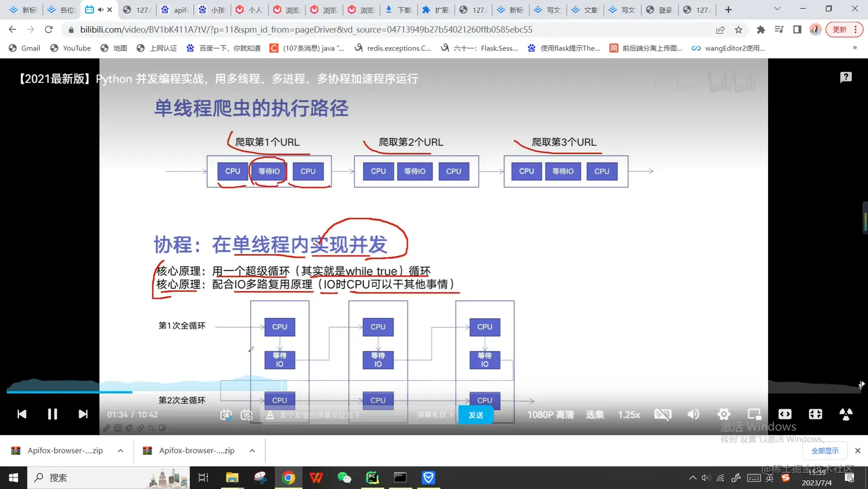This screenshot has height=489, width=868.
Task: Open the feedback question icon
Action: [846, 78]
